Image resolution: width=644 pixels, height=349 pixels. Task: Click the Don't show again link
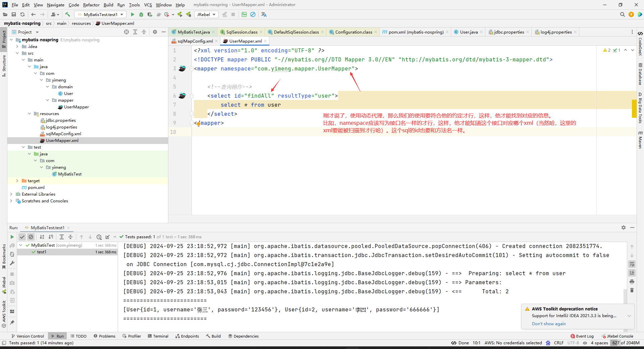point(549,323)
